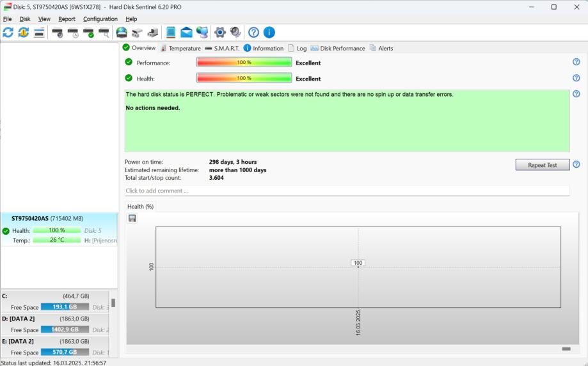Viewport: 588px width, 366px height.
Task: Click help icon next to Repeat Test
Action: point(576,164)
